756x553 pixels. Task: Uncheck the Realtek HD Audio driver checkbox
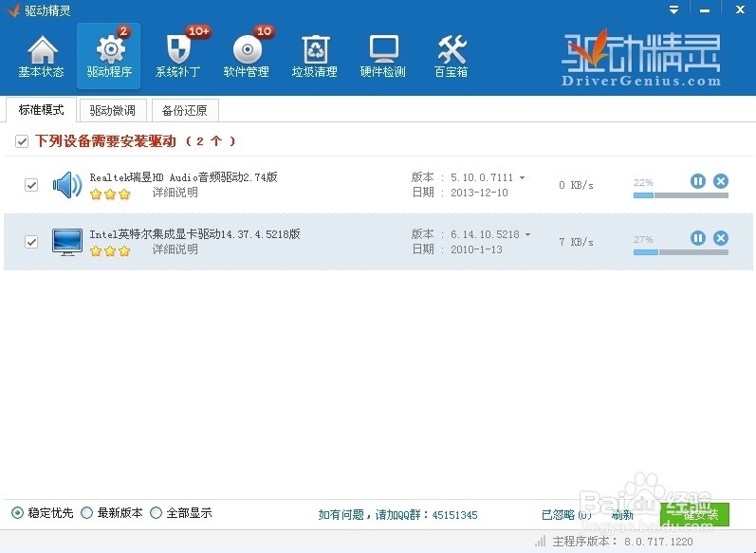pyautogui.click(x=31, y=185)
